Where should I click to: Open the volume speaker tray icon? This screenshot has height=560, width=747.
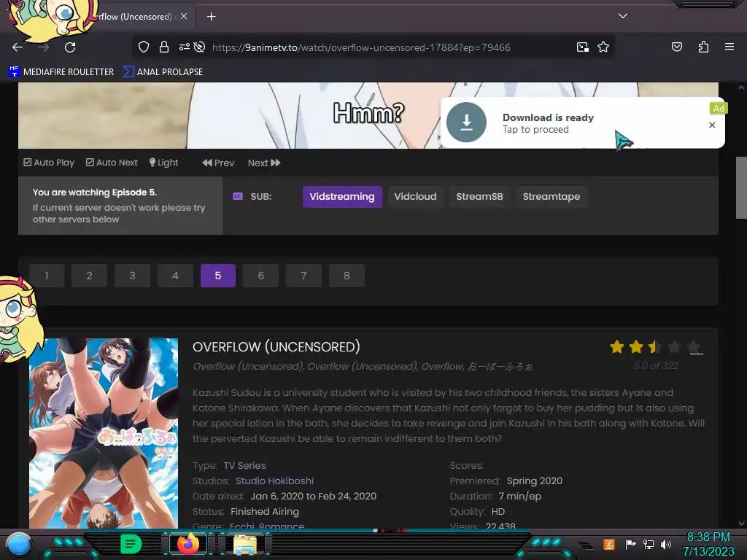[666, 544]
